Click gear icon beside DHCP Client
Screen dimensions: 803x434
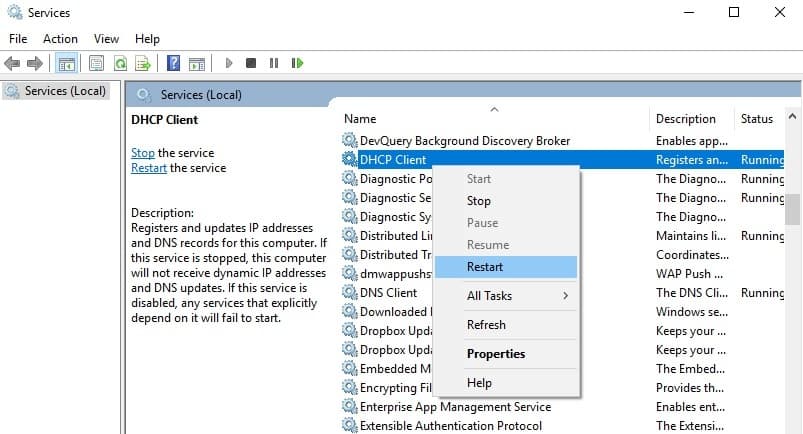tap(350, 159)
